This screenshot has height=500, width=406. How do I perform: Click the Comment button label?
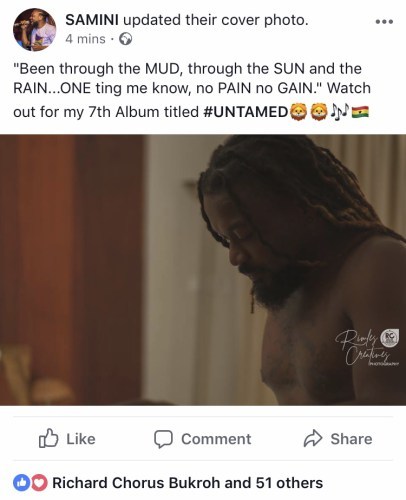(x=216, y=439)
